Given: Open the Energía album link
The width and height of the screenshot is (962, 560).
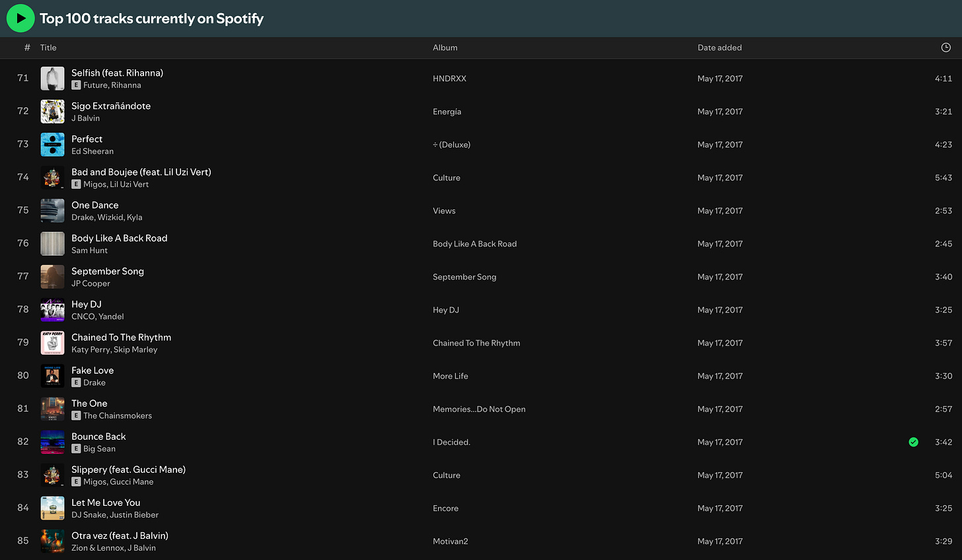Looking at the screenshot, I should [447, 112].
